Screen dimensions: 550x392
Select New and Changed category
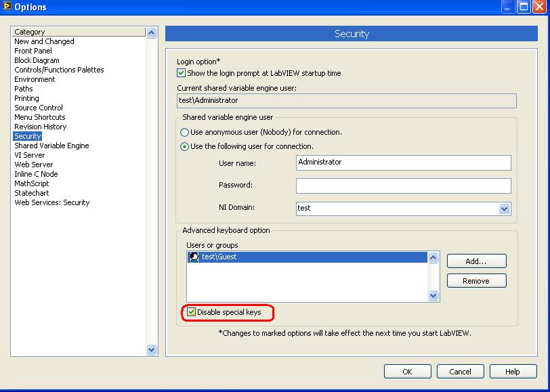[44, 41]
